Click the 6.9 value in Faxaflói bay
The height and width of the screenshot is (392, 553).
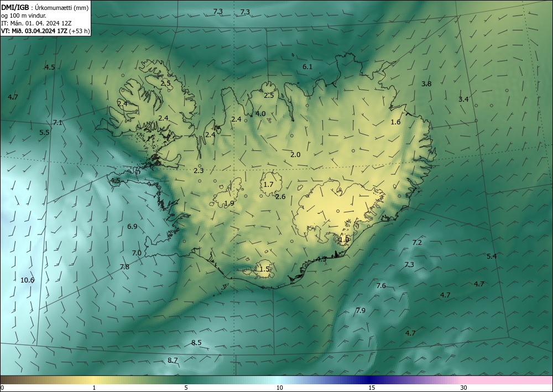[132, 227]
